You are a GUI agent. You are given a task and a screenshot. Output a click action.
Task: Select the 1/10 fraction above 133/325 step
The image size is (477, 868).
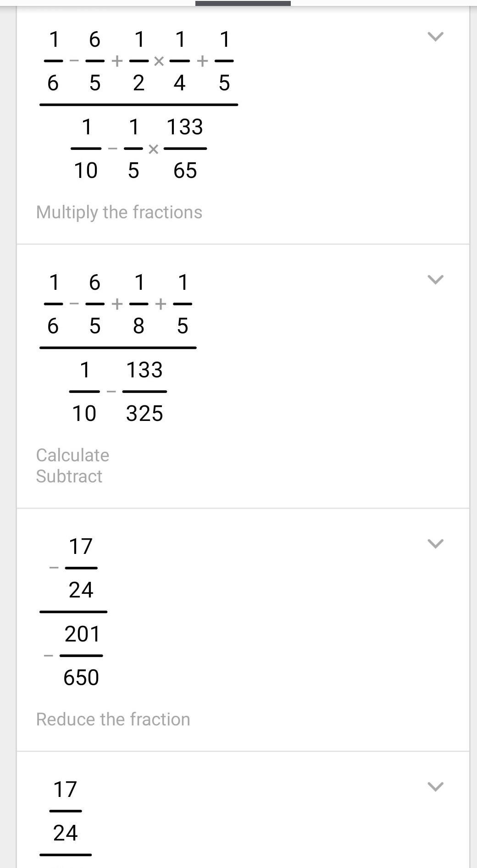84,392
